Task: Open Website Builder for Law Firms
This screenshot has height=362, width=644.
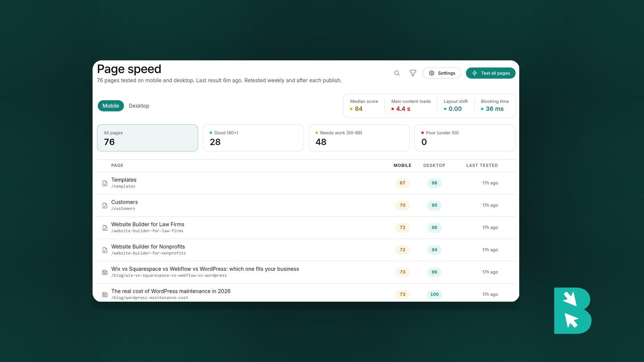Action: tap(148, 224)
